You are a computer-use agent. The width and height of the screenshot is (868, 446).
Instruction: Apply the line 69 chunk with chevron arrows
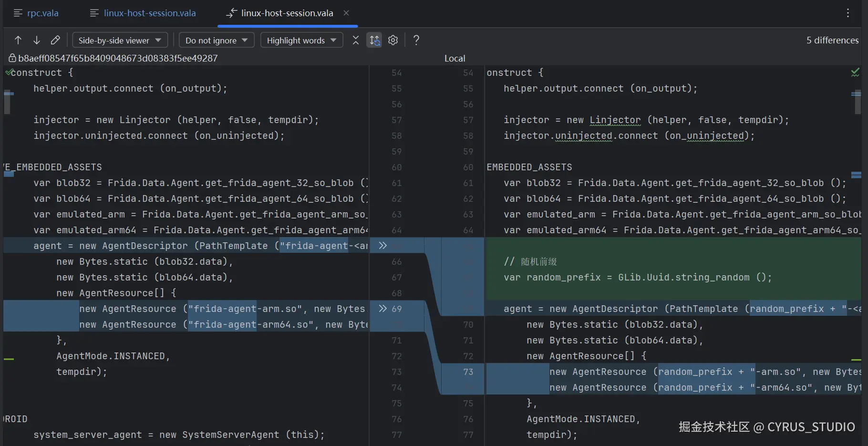pyautogui.click(x=382, y=309)
